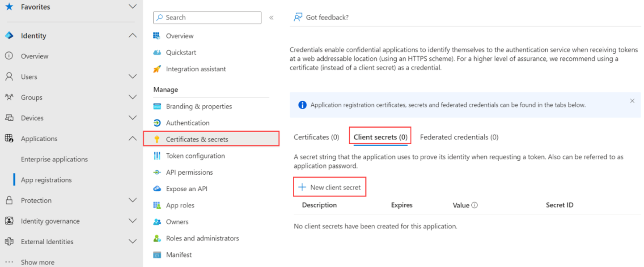This screenshot has width=644, height=267.
Task: Click the Value column info icon
Action: click(x=475, y=205)
